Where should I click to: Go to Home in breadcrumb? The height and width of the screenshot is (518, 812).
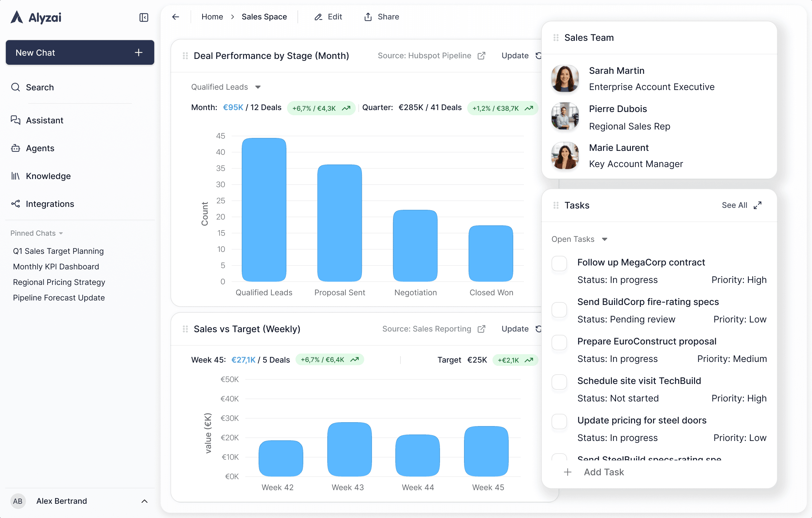click(212, 17)
